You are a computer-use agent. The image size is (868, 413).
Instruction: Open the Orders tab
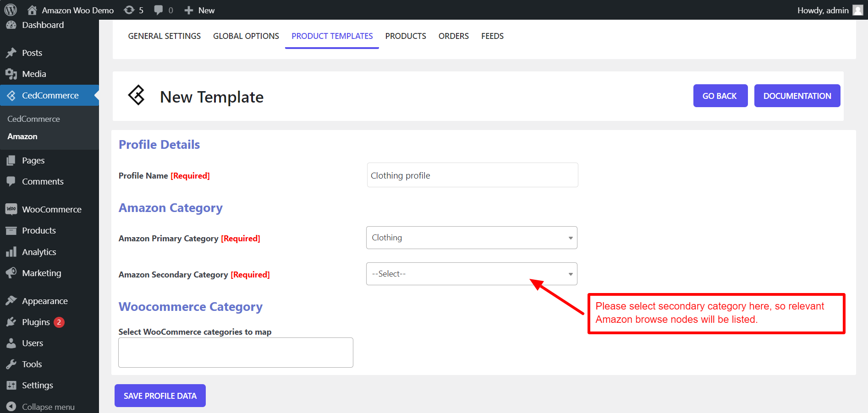click(454, 36)
